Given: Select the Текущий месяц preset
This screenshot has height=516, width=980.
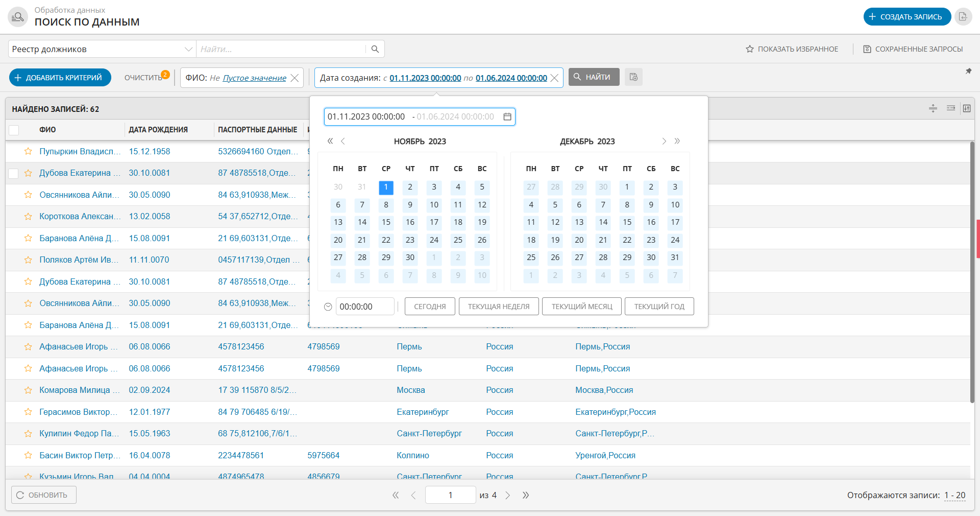Looking at the screenshot, I should pos(581,307).
